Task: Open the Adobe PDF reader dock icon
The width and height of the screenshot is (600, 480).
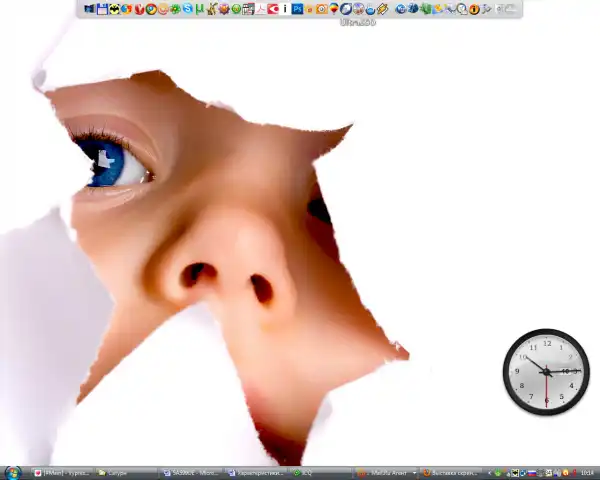Action: pos(260,9)
